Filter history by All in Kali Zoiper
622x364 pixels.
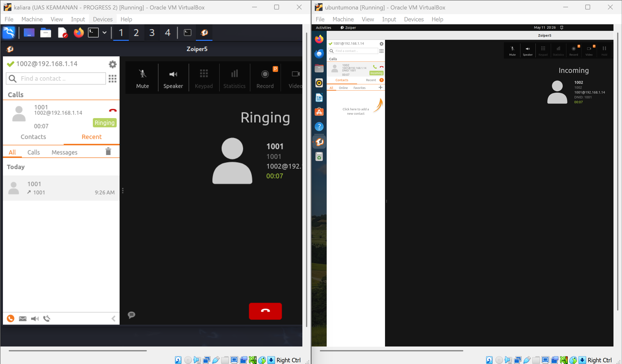[12, 152]
